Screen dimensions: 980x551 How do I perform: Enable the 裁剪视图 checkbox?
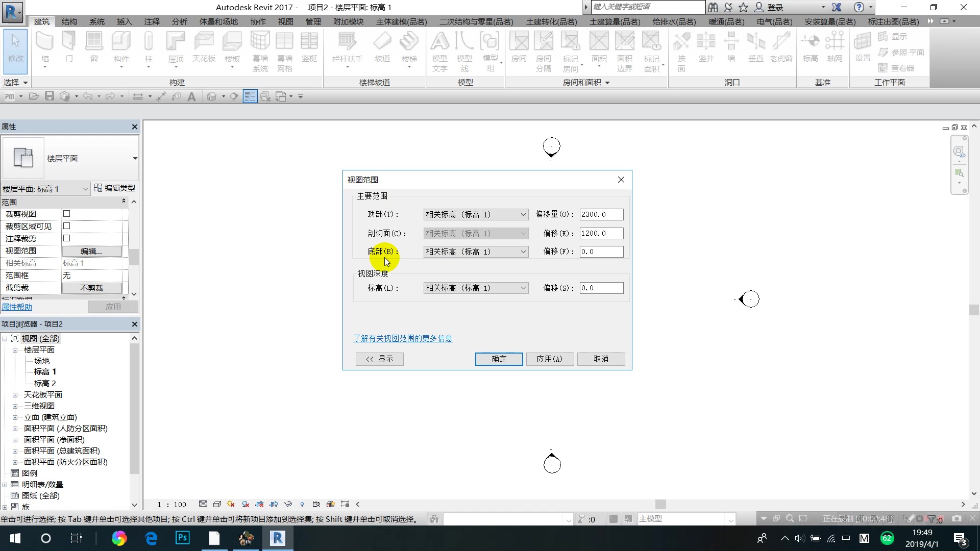coord(66,214)
